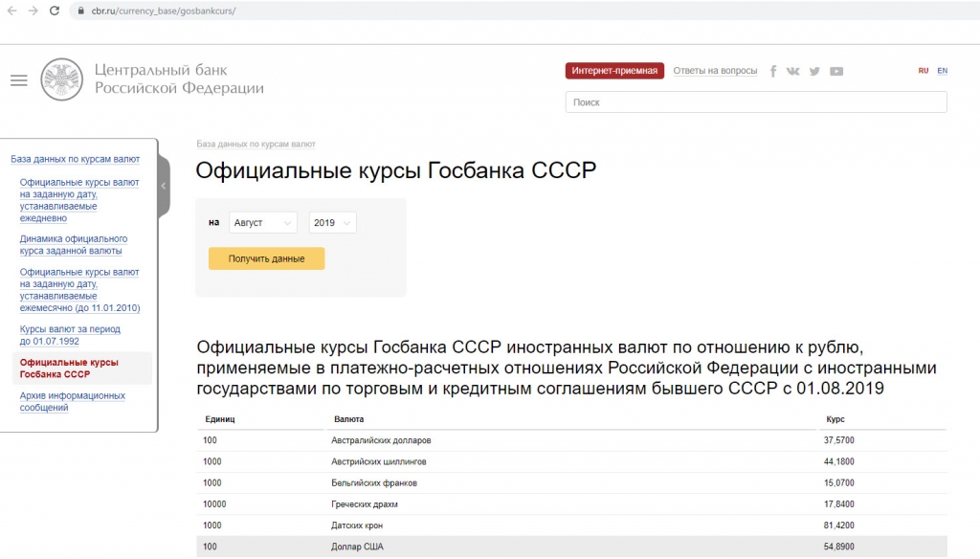The height and width of the screenshot is (559, 980).
Task: Click the rate value 17,8400
Action: pos(838,504)
